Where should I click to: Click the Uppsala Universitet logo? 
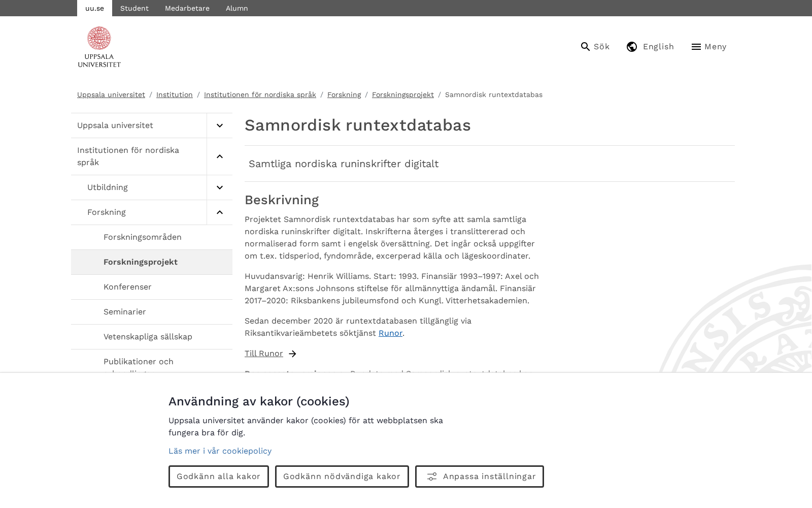99,47
